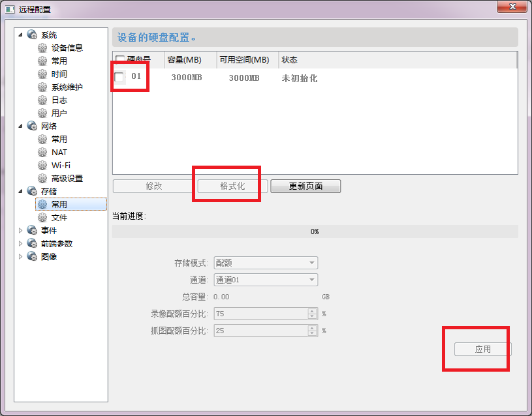Toggle the select-all checkbox in 硬盘号 header

coord(120,60)
